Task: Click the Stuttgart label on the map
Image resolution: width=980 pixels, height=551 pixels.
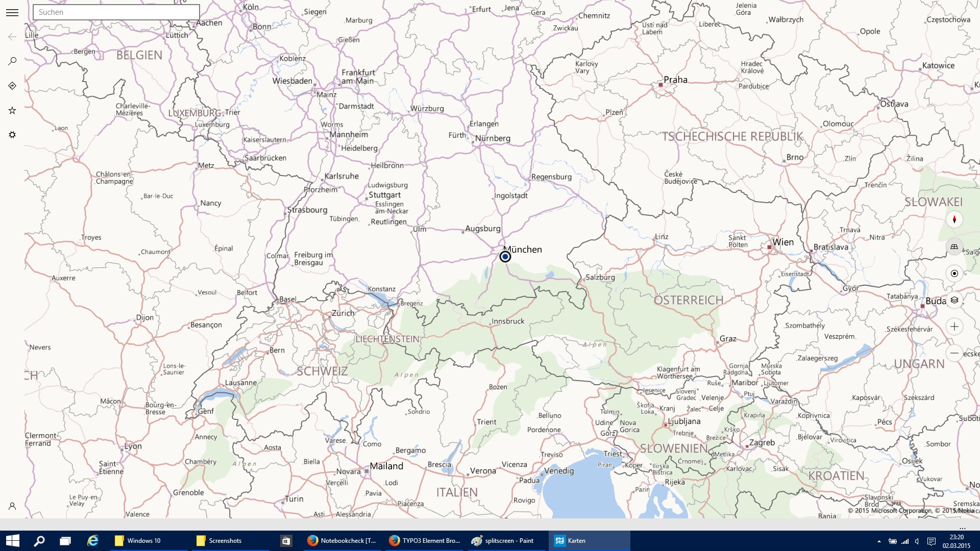Action: (385, 195)
